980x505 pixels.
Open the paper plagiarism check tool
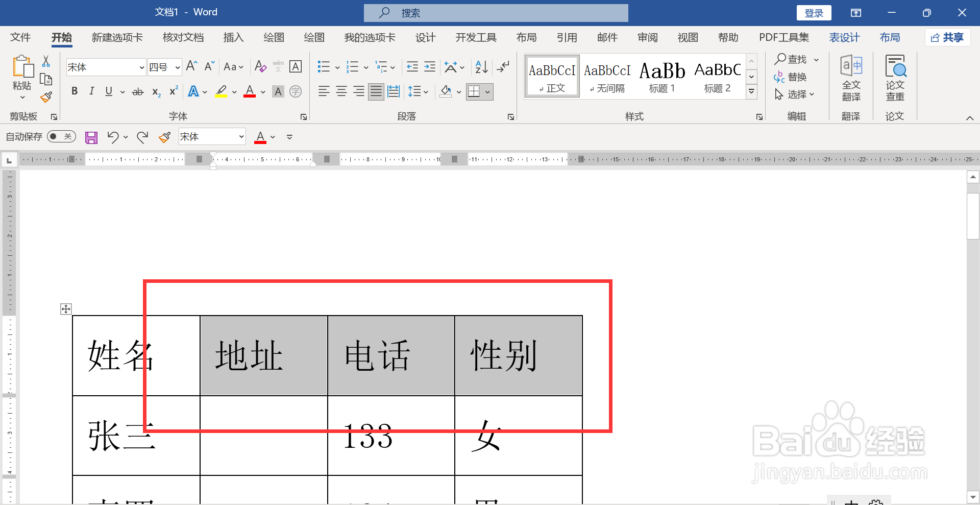pyautogui.click(x=895, y=78)
